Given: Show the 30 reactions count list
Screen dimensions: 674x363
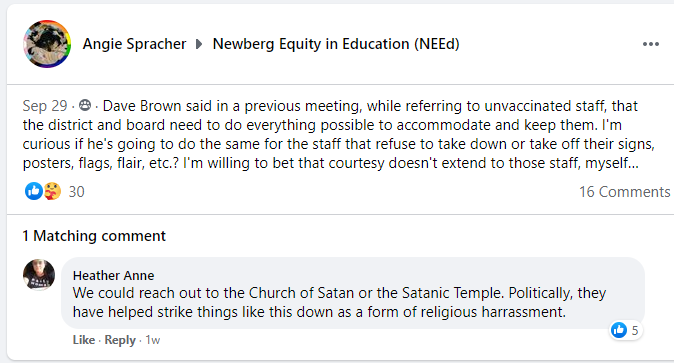Looking at the screenshot, I should point(77,191).
